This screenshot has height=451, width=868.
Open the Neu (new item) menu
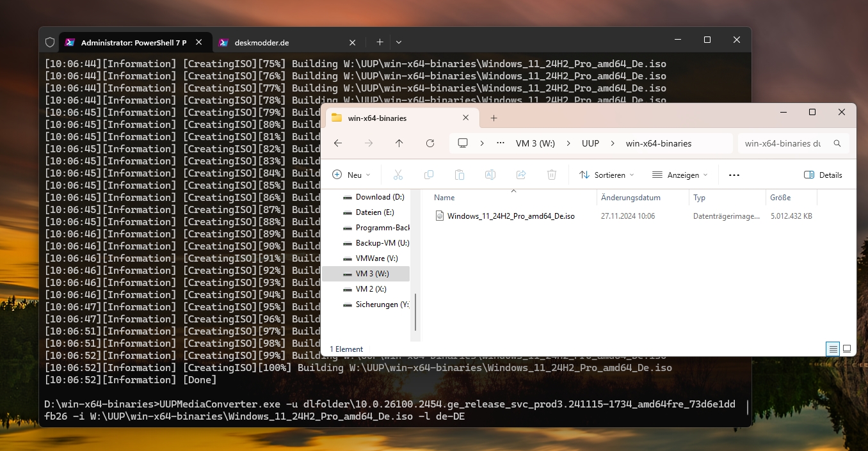352,175
